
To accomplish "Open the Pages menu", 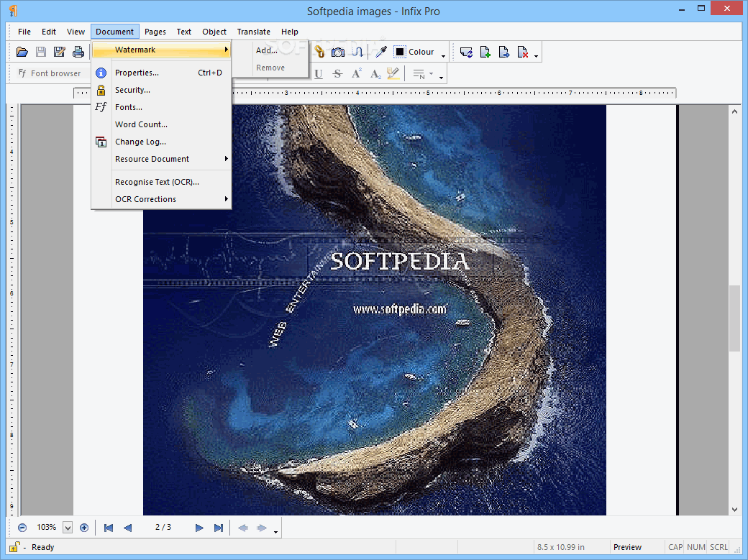I will point(155,32).
